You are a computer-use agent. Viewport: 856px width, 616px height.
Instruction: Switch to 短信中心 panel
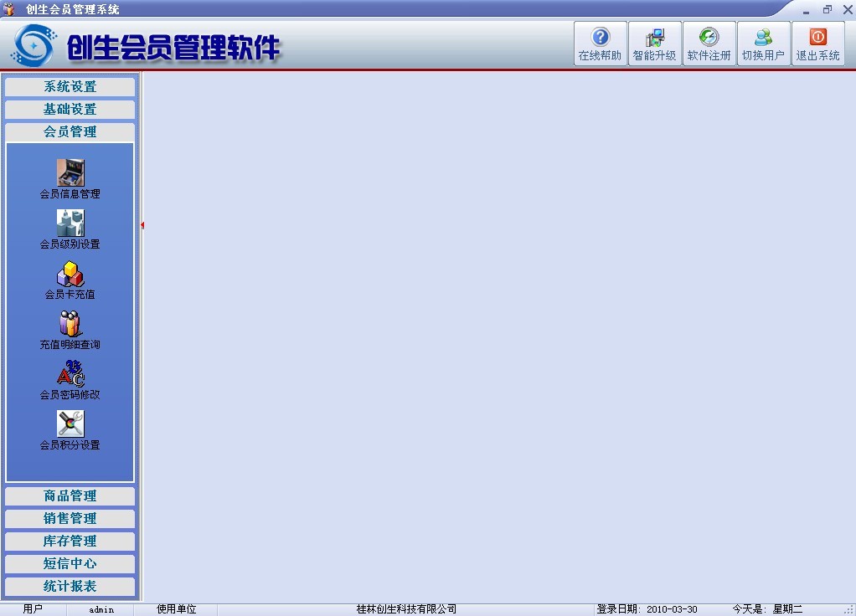[x=70, y=563]
